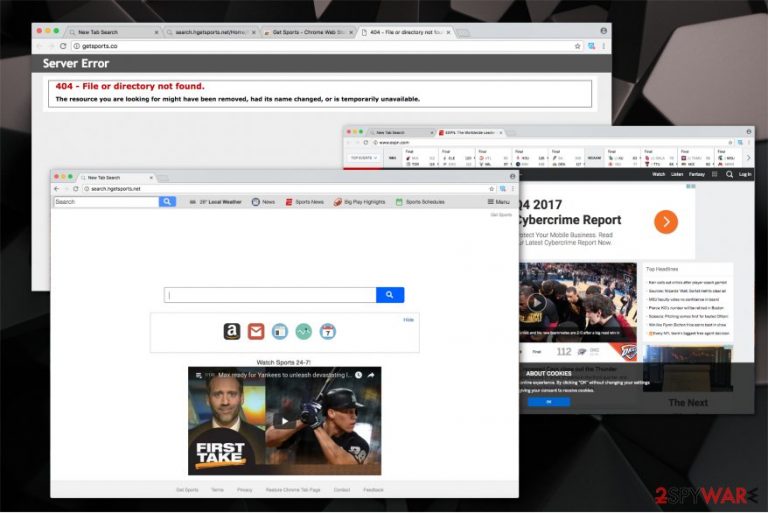The width and height of the screenshot is (768, 513).
Task: Open Listen in ESPN navbar
Action: coord(677,174)
